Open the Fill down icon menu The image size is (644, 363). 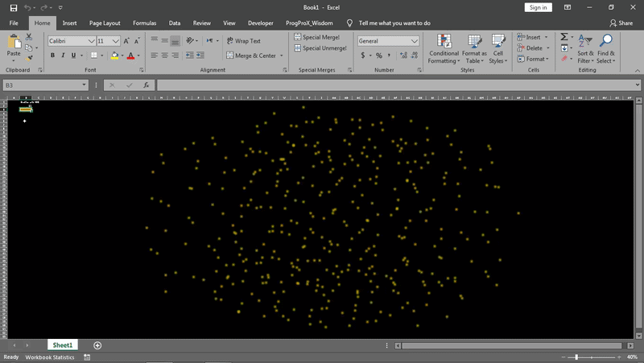click(565, 48)
